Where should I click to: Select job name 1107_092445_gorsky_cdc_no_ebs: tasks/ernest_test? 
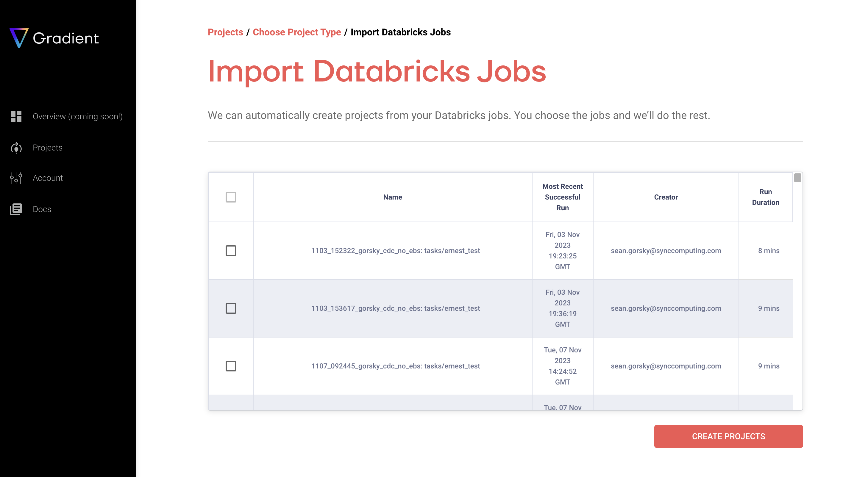[396, 366]
